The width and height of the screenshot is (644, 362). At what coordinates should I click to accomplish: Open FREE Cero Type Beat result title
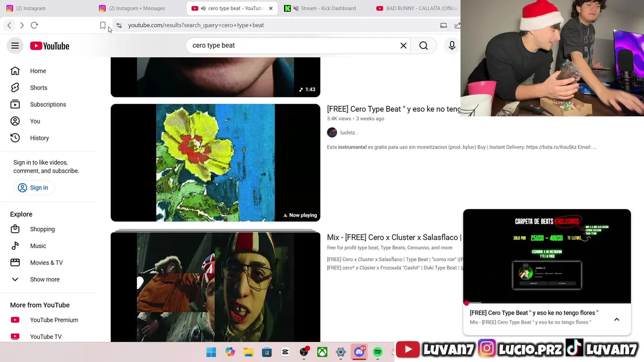click(393, 109)
